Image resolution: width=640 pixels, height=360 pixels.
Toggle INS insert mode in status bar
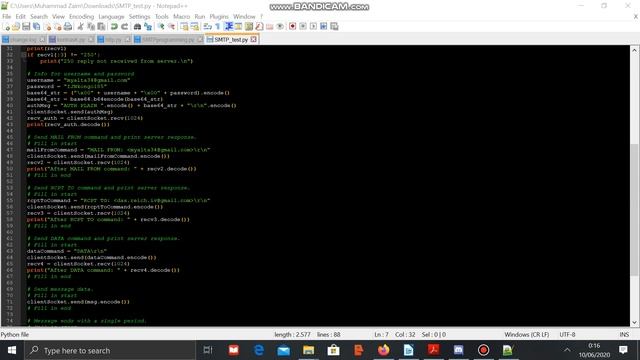[x=624, y=335]
